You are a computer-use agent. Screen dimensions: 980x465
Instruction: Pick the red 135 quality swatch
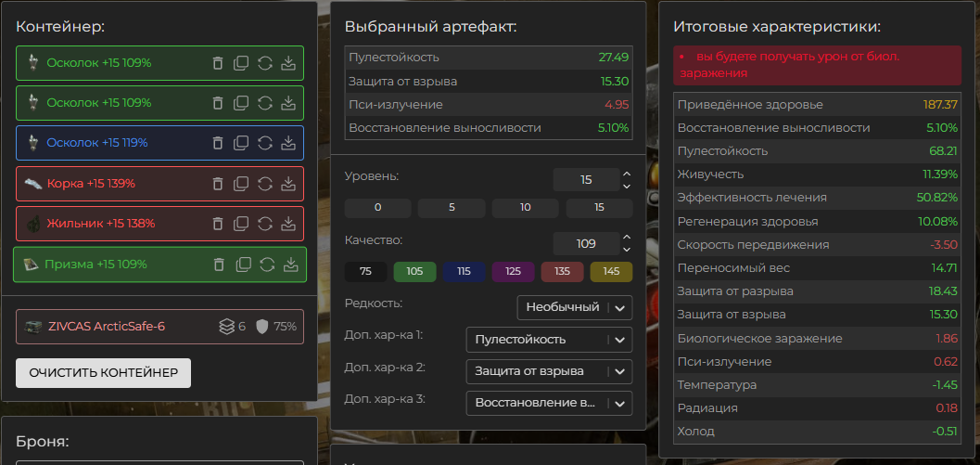coord(562,272)
